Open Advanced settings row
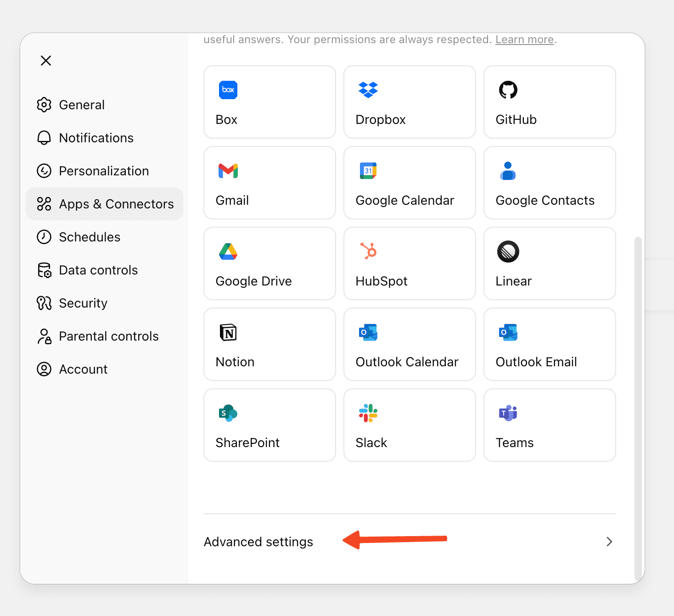Screen dimensions: 674x616 pyautogui.click(x=410, y=542)
